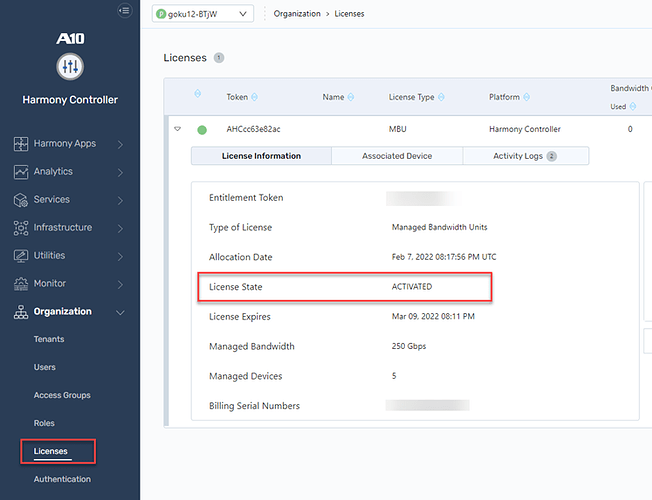Click the Monitor icon in the sidebar
Viewport: 652px width, 500px height.
pyautogui.click(x=21, y=284)
